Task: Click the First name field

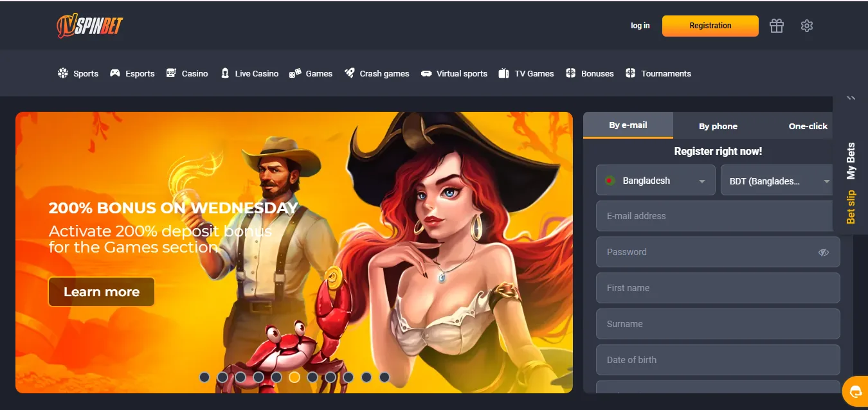Action: click(718, 288)
